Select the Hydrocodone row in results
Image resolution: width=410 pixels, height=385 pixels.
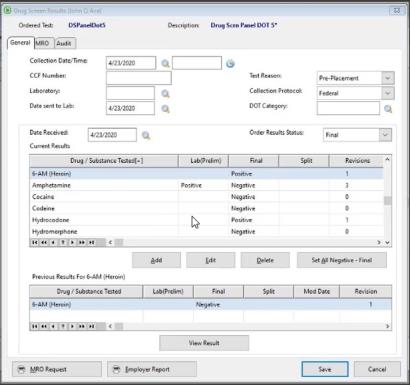click(207, 220)
